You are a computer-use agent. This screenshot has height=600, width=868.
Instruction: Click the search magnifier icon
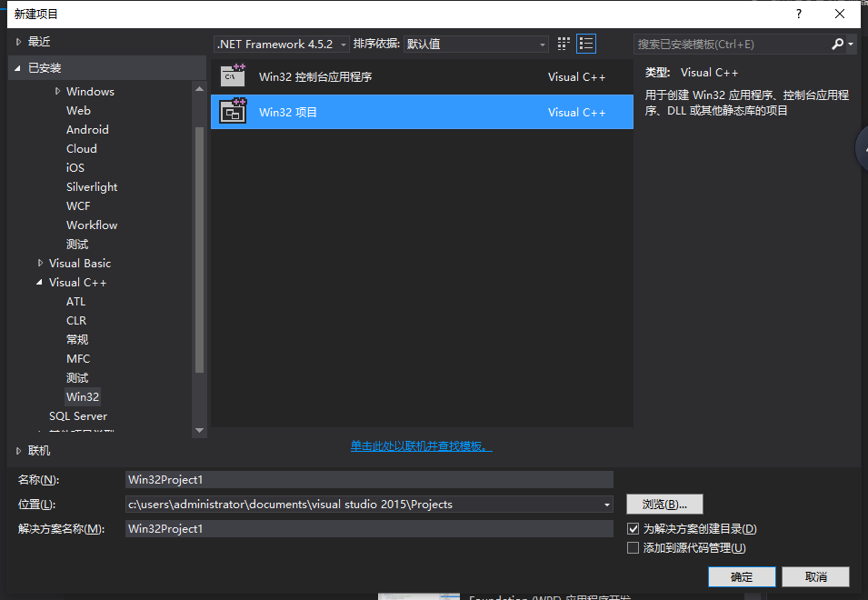click(x=837, y=44)
